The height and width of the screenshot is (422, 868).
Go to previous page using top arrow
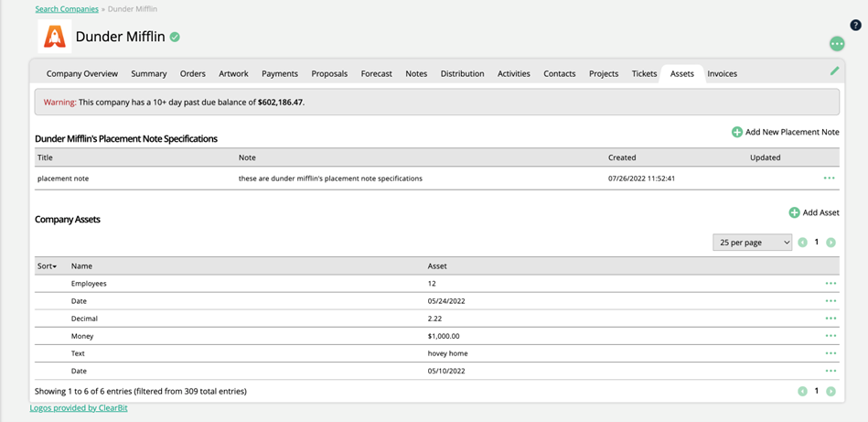point(803,243)
